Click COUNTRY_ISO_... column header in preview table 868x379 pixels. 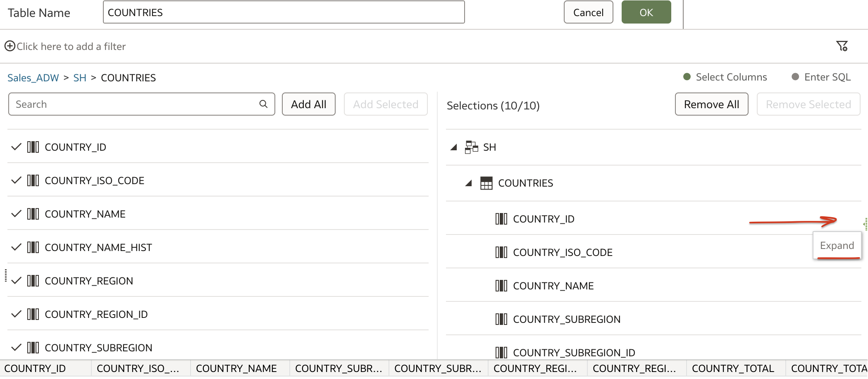(141, 368)
